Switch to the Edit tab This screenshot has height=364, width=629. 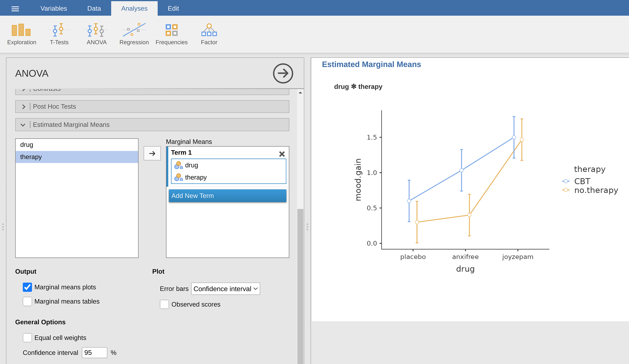(x=173, y=8)
